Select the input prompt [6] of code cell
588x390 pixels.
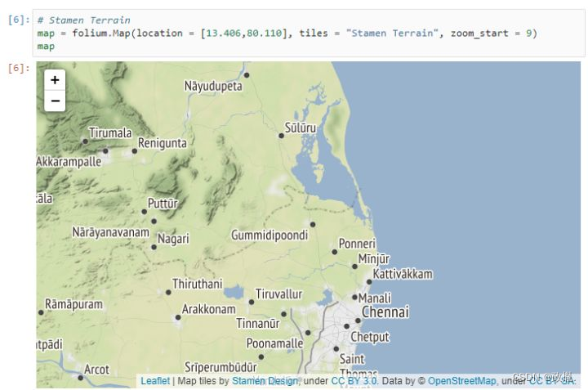click(18, 20)
